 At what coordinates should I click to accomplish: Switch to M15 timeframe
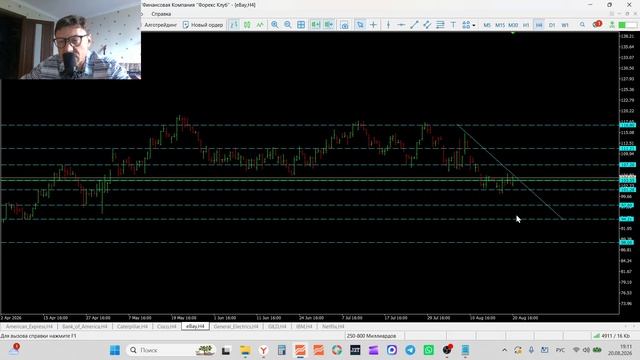[x=500, y=25]
